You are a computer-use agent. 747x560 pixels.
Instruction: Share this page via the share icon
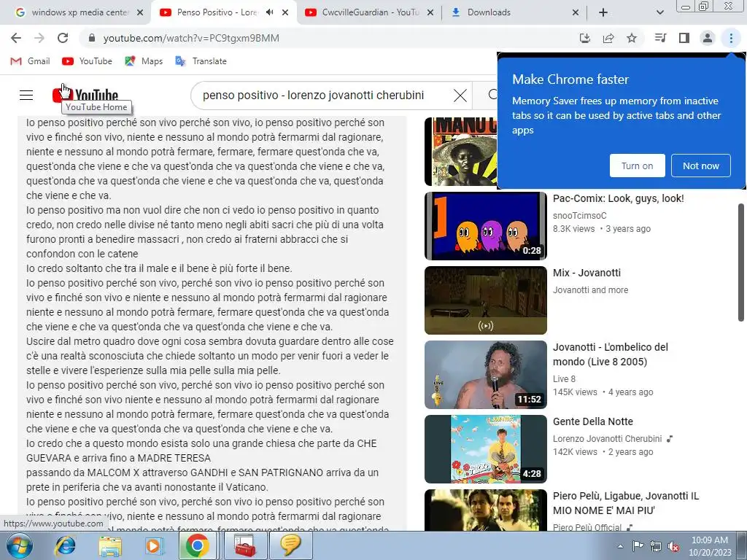(608, 38)
